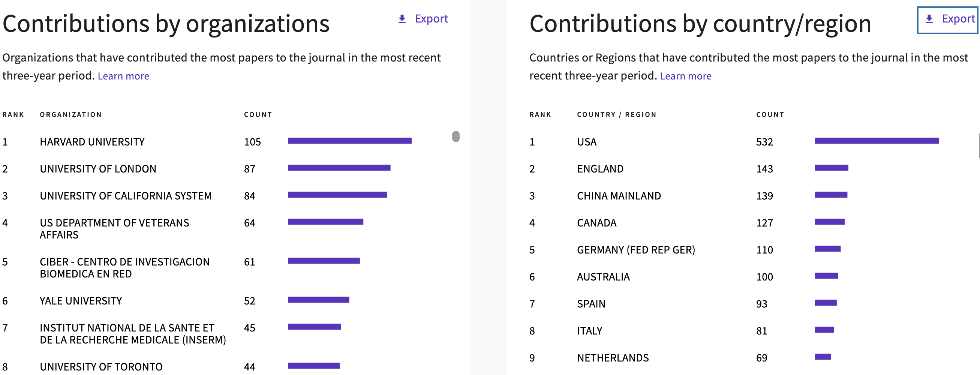Click UNIVERSITY OF TORONTO row text
This screenshot has height=375, width=980.
coord(101,367)
